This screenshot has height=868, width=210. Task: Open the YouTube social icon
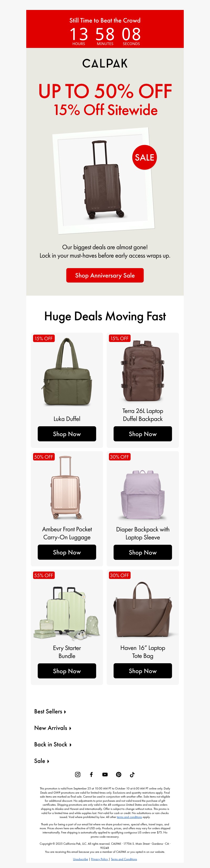click(x=105, y=774)
